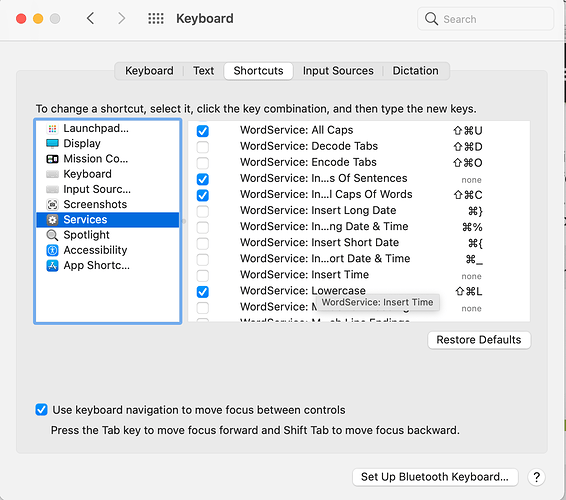Click the ⌘_ shortcut for Short Date & Time
Viewport: 566px width, 500px height.
coord(474,259)
